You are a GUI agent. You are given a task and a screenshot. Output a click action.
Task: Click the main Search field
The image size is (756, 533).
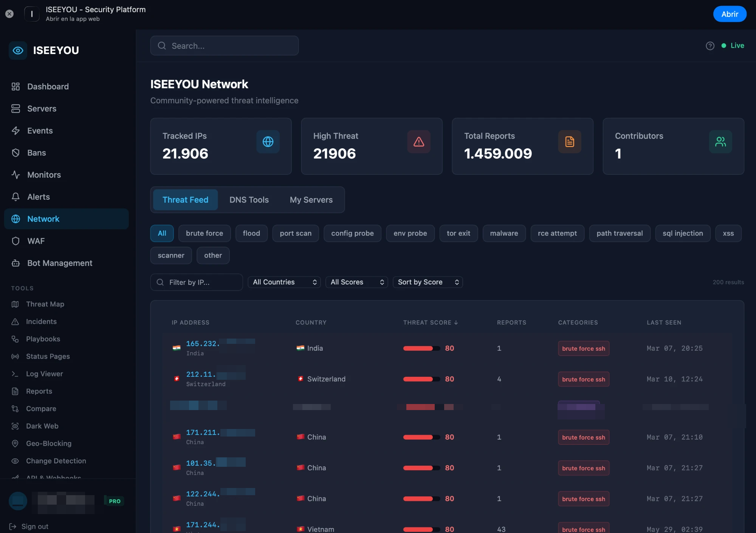click(x=224, y=46)
